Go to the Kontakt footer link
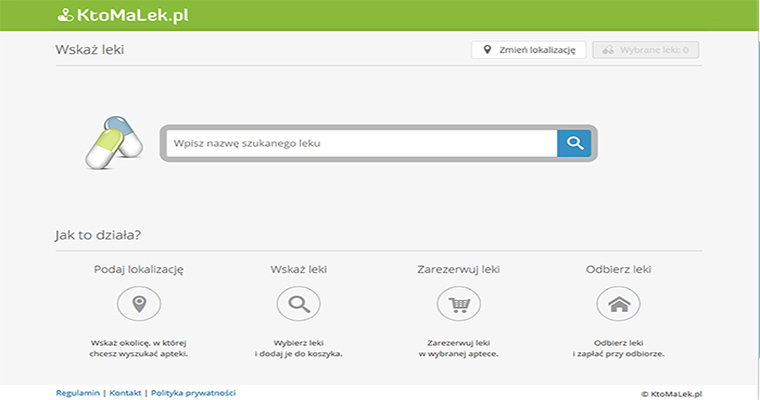 pyautogui.click(x=125, y=393)
